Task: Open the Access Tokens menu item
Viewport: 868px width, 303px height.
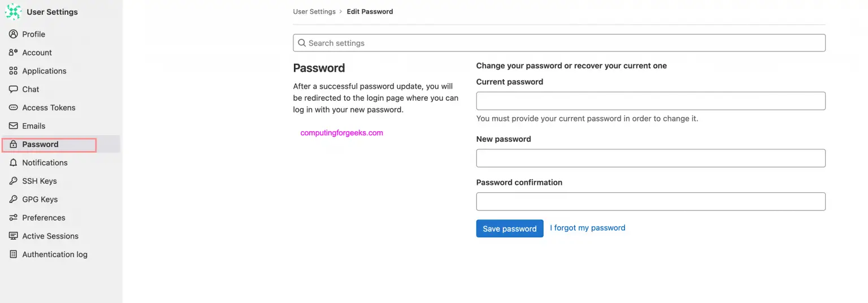Action: point(49,107)
